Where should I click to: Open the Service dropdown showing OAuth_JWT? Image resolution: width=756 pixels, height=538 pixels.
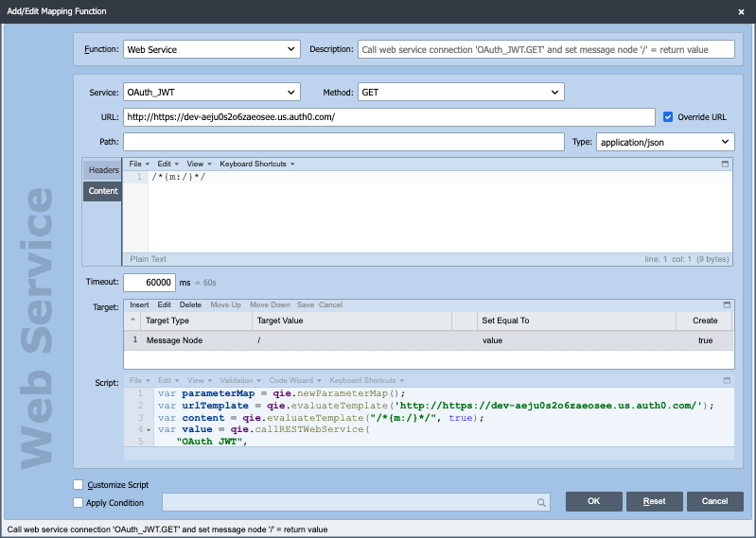point(212,92)
